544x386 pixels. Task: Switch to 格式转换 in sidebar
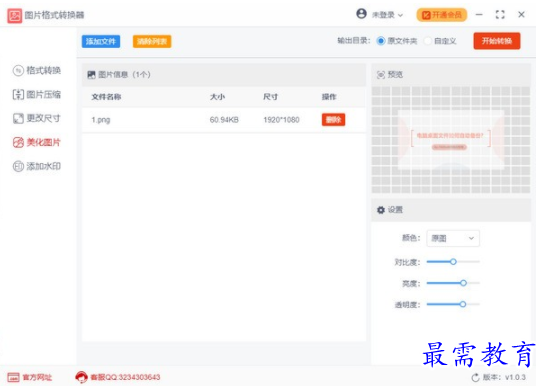37,70
